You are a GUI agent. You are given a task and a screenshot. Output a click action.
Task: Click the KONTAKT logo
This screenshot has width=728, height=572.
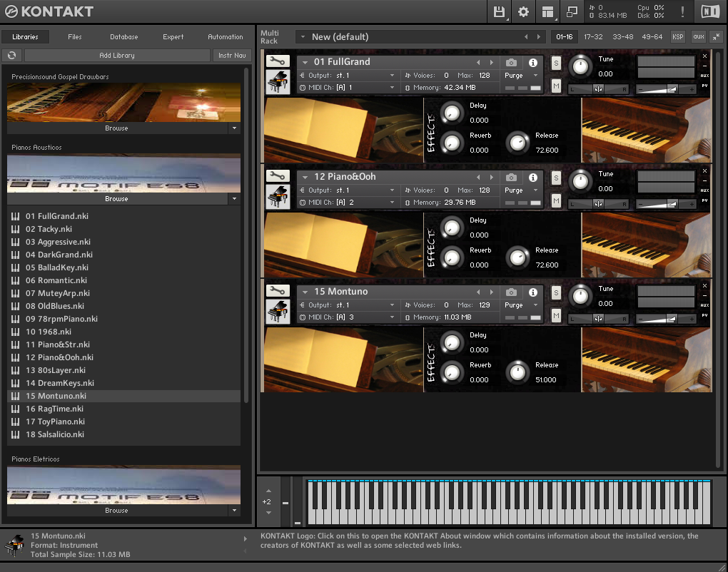tap(49, 11)
